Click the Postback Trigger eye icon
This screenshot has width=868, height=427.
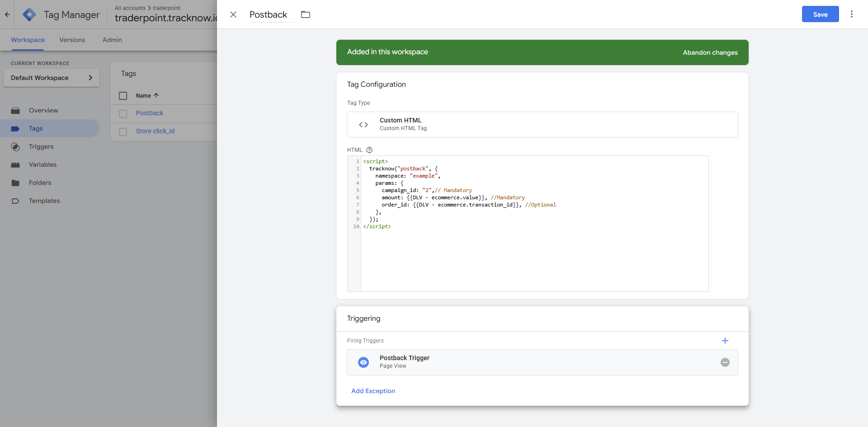(363, 362)
